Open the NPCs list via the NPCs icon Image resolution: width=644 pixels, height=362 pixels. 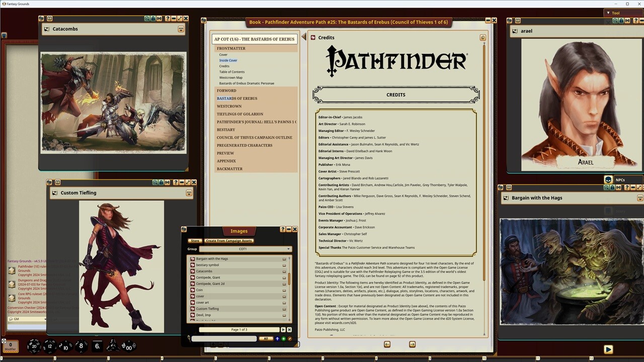pos(608,179)
